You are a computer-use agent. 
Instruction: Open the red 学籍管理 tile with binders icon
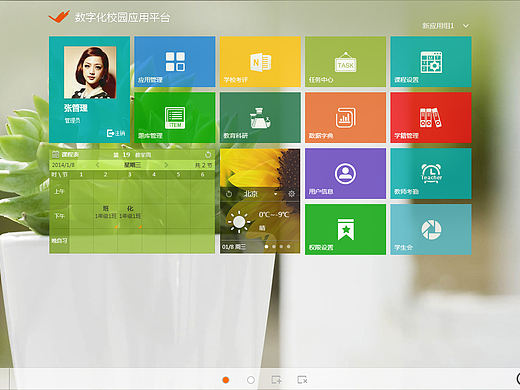point(431,118)
